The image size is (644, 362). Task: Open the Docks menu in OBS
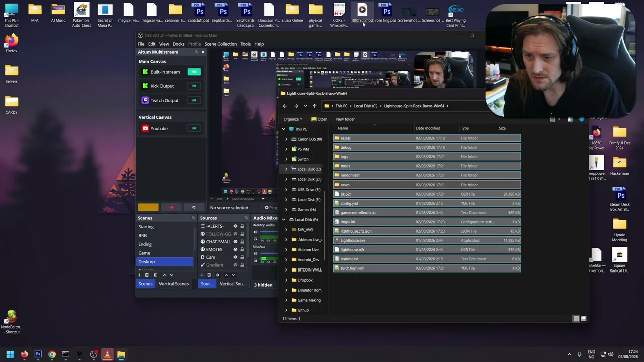click(179, 44)
